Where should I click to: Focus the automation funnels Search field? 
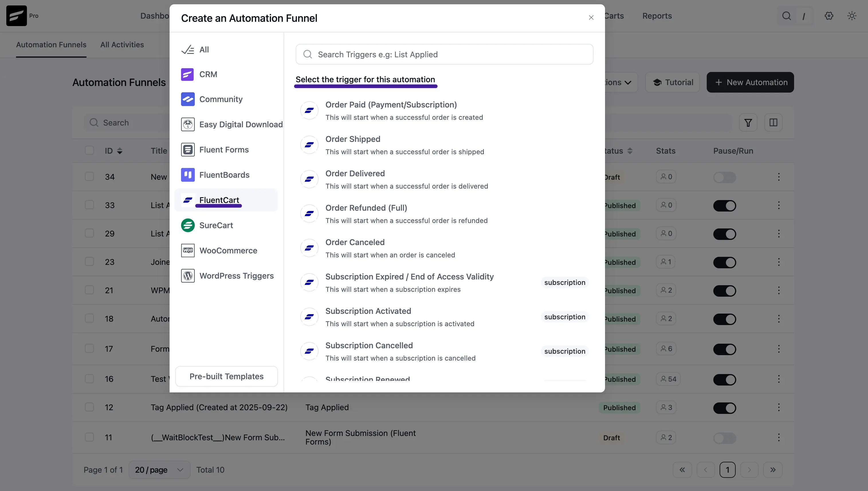click(127, 122)
